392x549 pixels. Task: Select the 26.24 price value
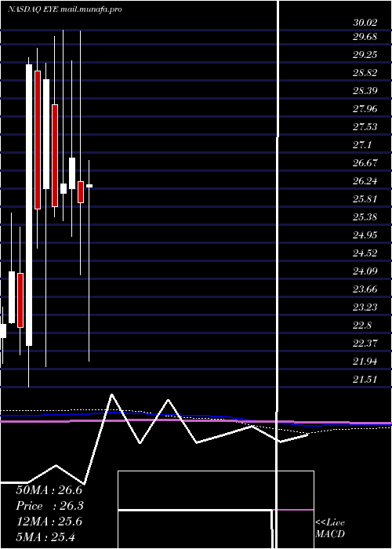pos(365,180)
